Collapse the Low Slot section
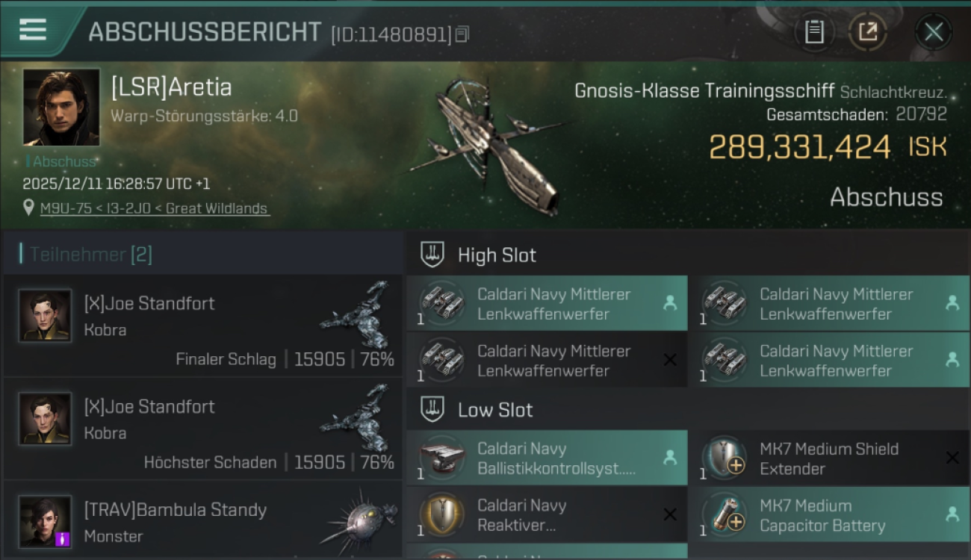The width and height of the screenshot is (971, 560). point(432,409)
